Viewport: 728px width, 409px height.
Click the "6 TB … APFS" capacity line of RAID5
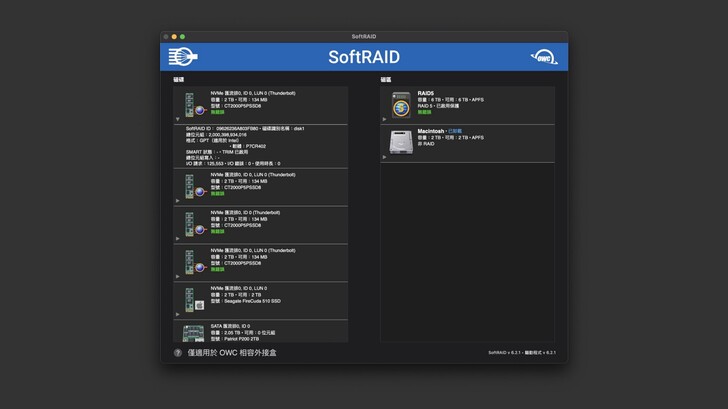(450, 100)
